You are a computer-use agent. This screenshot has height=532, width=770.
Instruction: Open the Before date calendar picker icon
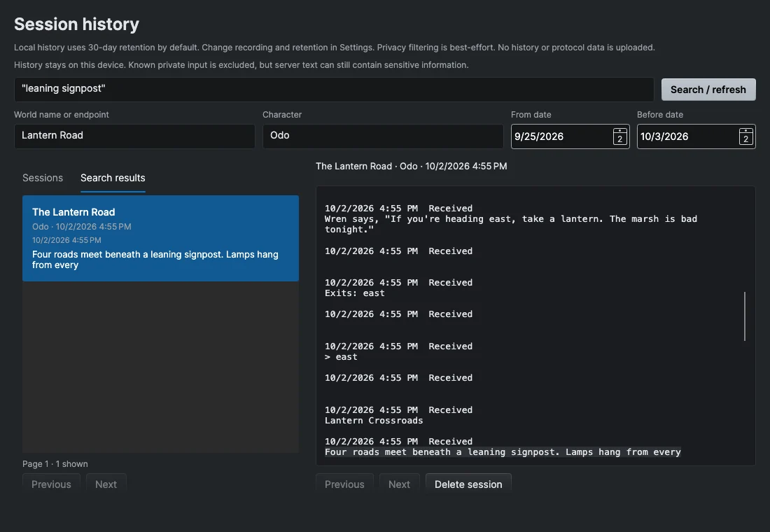[746, 136]
